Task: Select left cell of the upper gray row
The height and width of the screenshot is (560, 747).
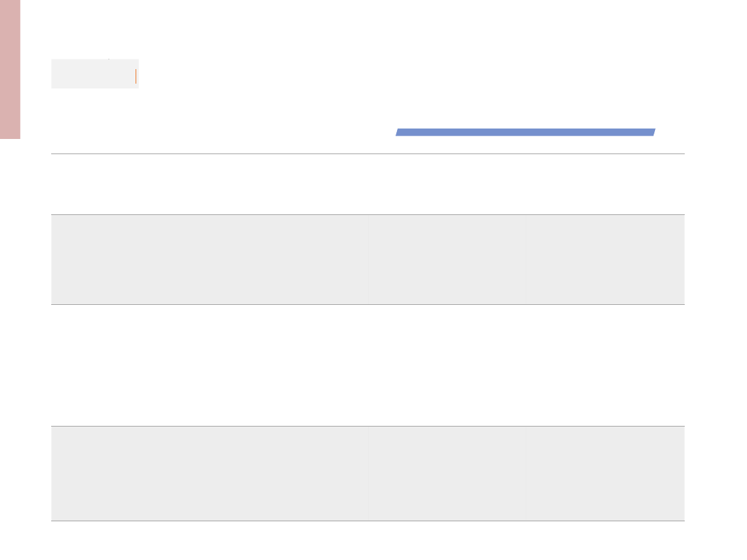Action: [x=210, y=259]
